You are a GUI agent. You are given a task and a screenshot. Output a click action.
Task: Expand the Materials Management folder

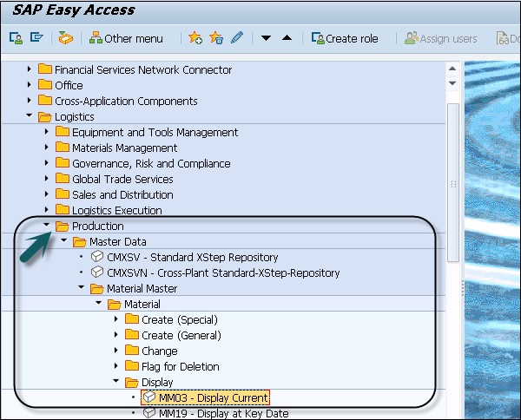48,148
